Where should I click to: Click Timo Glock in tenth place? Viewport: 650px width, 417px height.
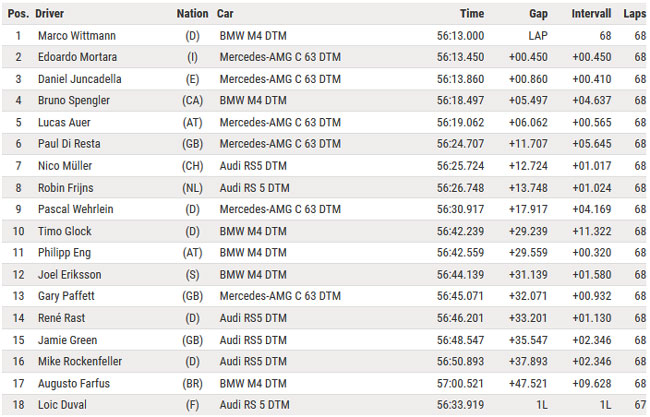pos(65,231)
